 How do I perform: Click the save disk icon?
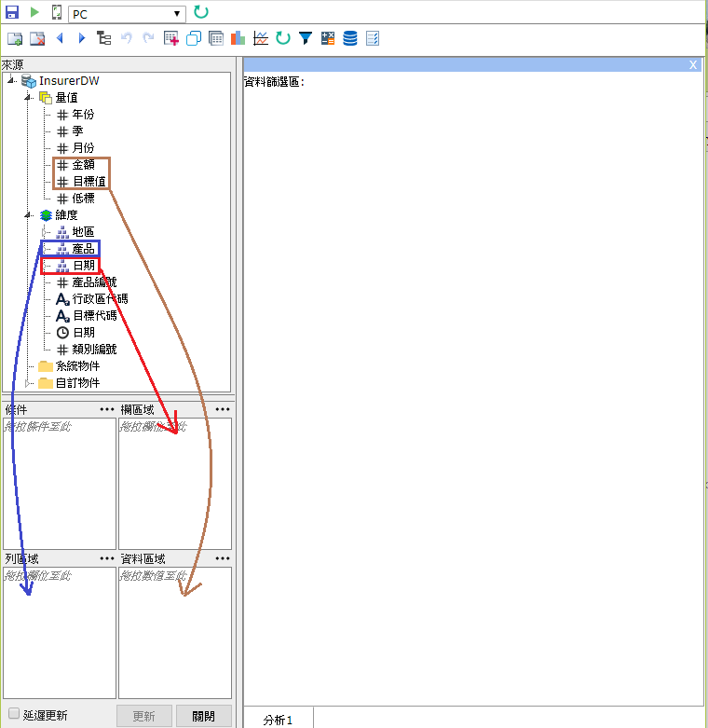[x=11, y=12]
